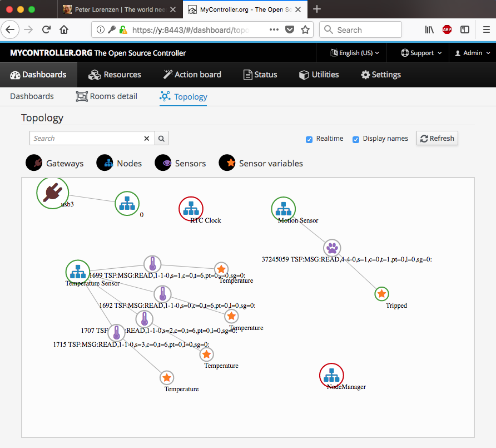Click the Tripped sensor variable star

[x=382, y=294]
